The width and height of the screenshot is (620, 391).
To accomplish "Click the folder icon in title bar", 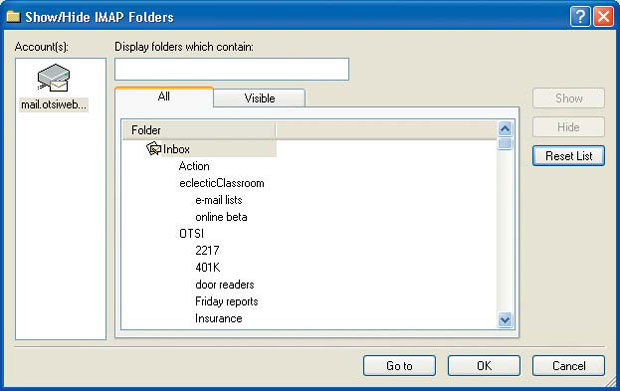I will click(13, 17).
